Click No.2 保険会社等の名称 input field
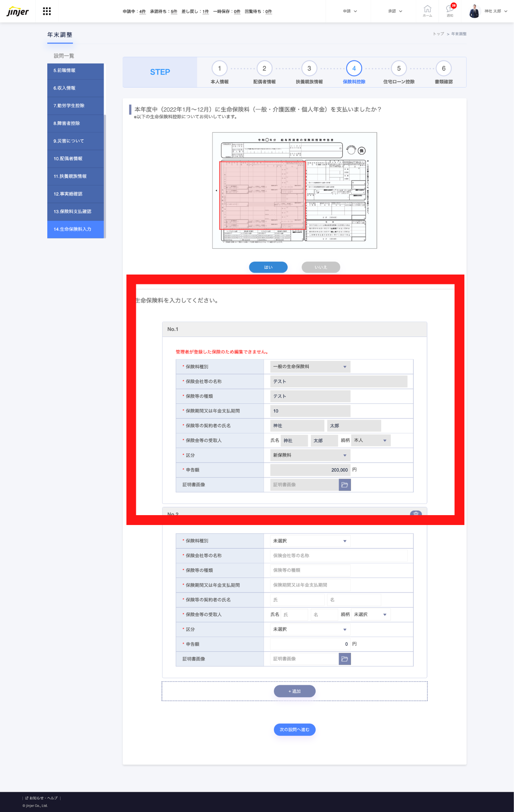Screen dimensions: 516x812 (339, 556)
